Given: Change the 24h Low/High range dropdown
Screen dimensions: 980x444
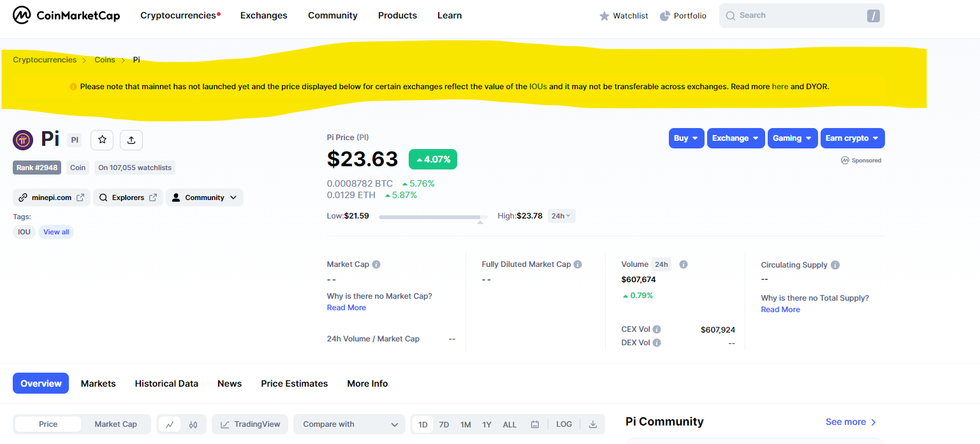Looking at the screenshot, I should point(561,216).
